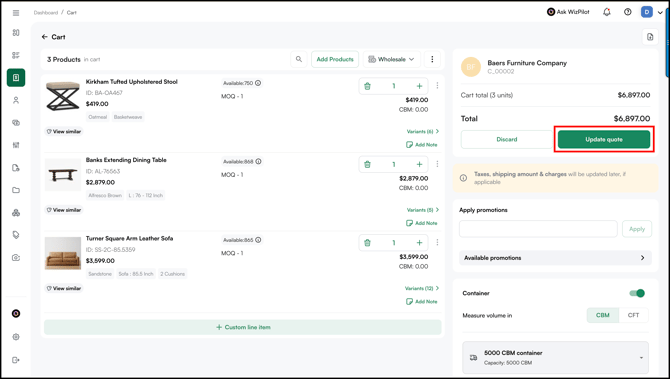Show availability info for Banks Dining Table
Image resolution: width=670 pixels, height=379 pixels.
[259, 162]
